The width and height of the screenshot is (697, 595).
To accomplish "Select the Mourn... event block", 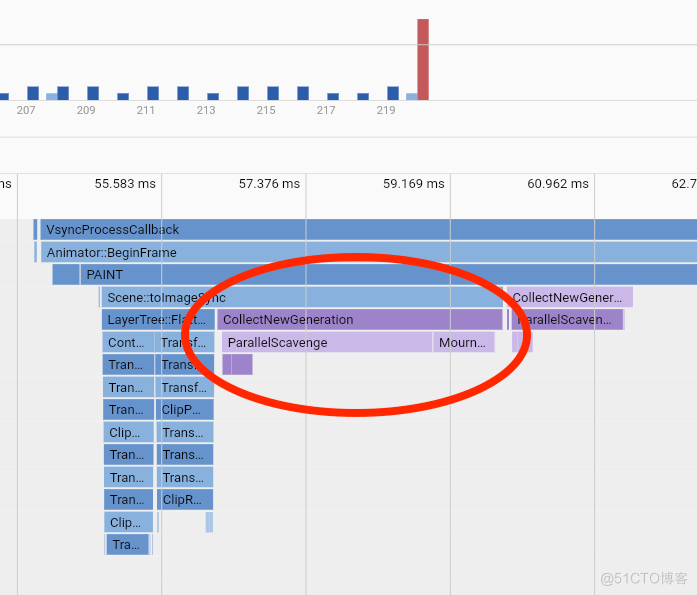I will click(x=463, y=343).
